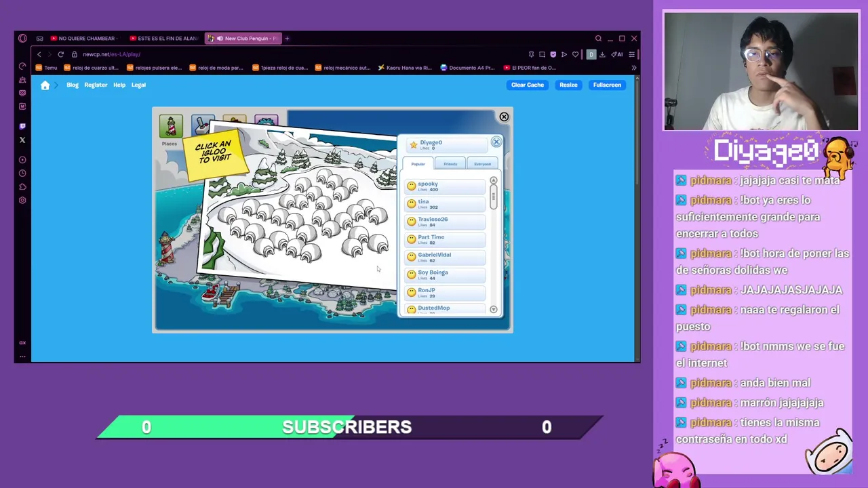Open history clock in sidebar

(22, 174)
